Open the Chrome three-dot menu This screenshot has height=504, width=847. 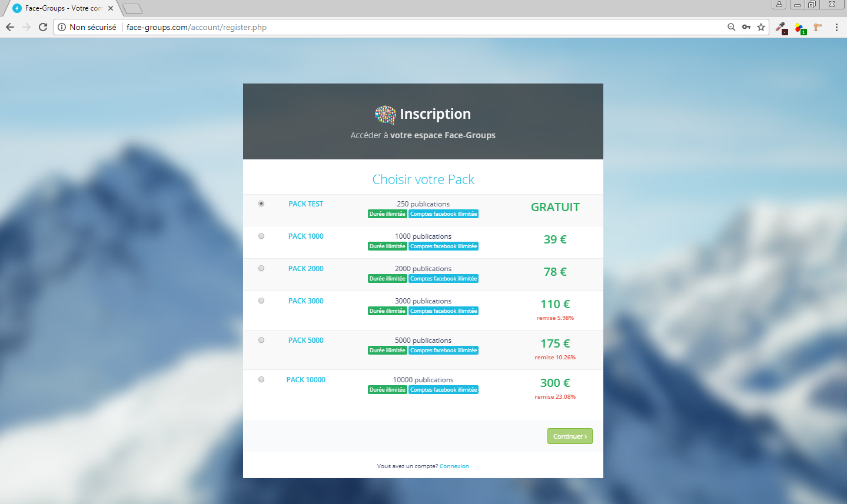pos(836,27)
